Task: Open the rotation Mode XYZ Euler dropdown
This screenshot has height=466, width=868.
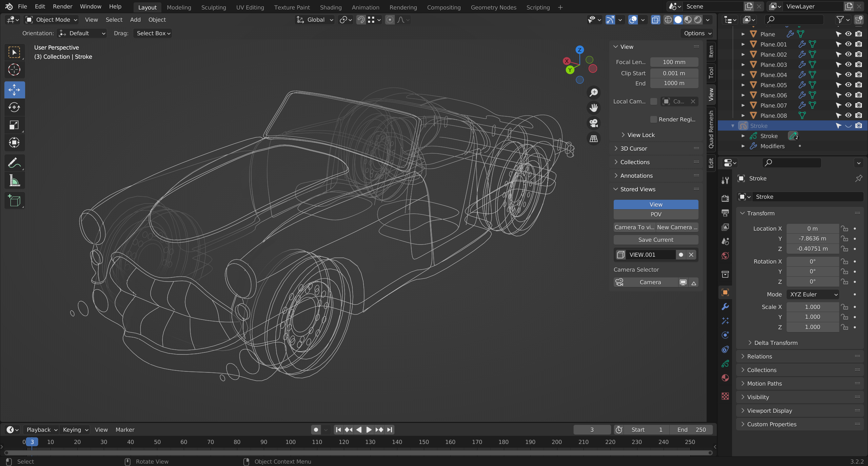Action: [x=813, y=294]
